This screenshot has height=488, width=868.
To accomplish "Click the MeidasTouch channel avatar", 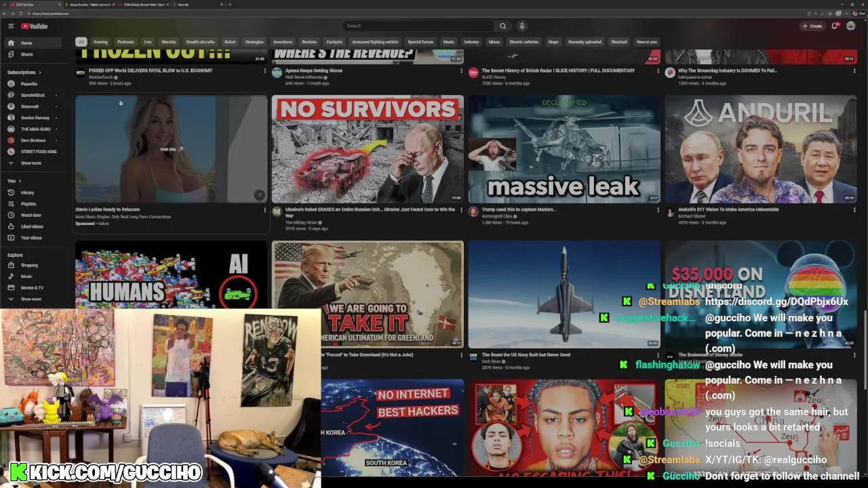I will pyautogui.click(x=80, y=73).
